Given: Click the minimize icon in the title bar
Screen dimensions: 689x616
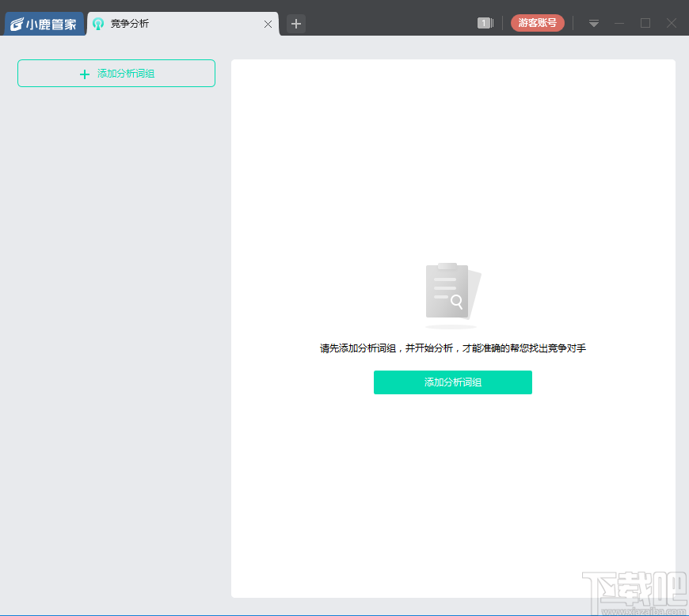Looking at the screenshot, I should pos(619,23).
